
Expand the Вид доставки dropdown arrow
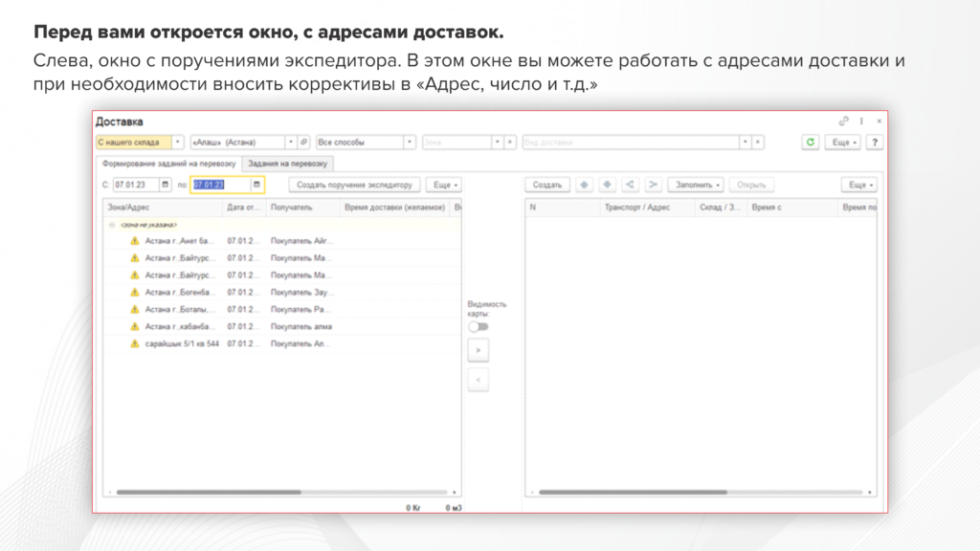click(745, 143)
